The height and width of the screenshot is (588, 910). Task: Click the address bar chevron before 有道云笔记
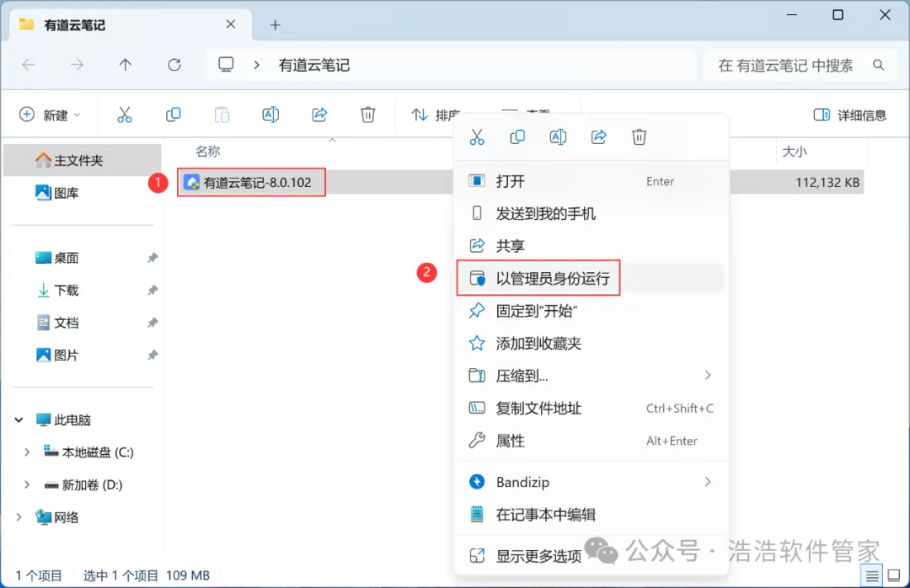point(256,65)
